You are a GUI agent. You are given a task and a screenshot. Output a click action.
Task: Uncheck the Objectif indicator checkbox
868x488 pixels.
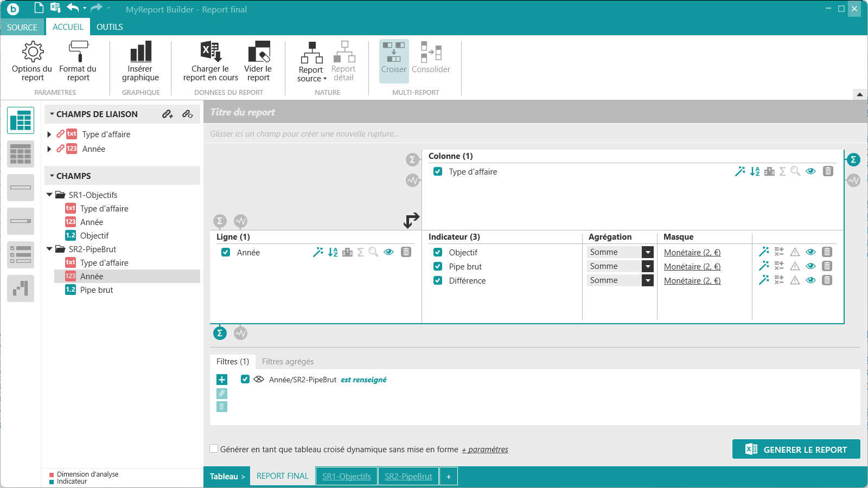tap(438, 252)
